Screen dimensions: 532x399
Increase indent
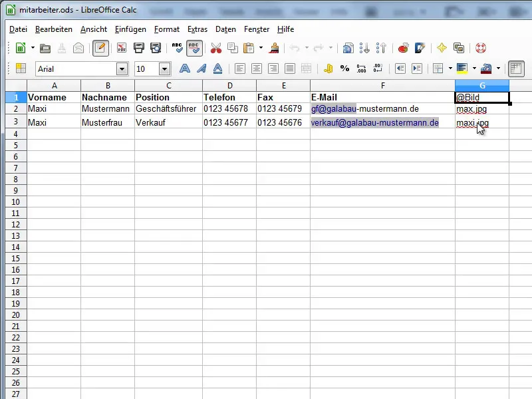pyautogui.click(x=417, y=69)
